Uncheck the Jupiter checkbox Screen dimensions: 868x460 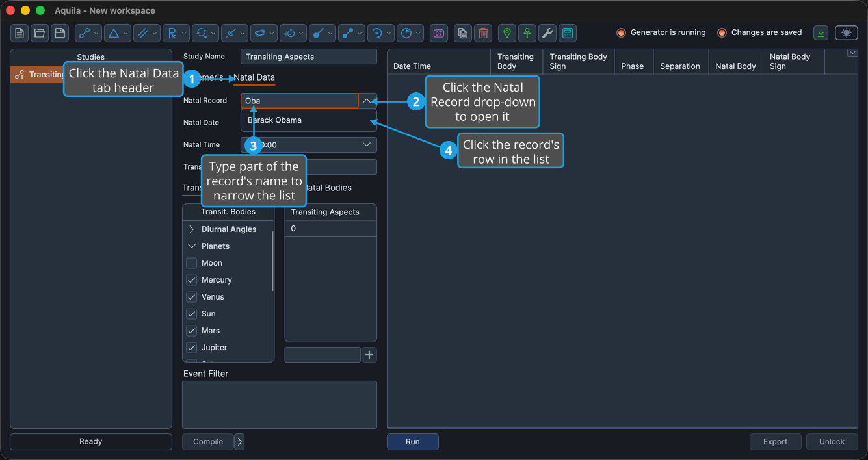(192, 348)
